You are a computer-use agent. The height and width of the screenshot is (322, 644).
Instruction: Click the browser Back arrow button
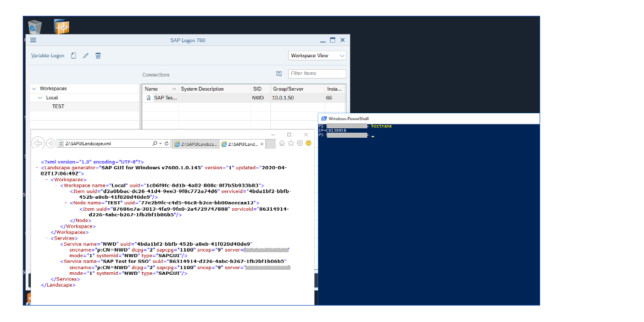(x=38, y=143)
